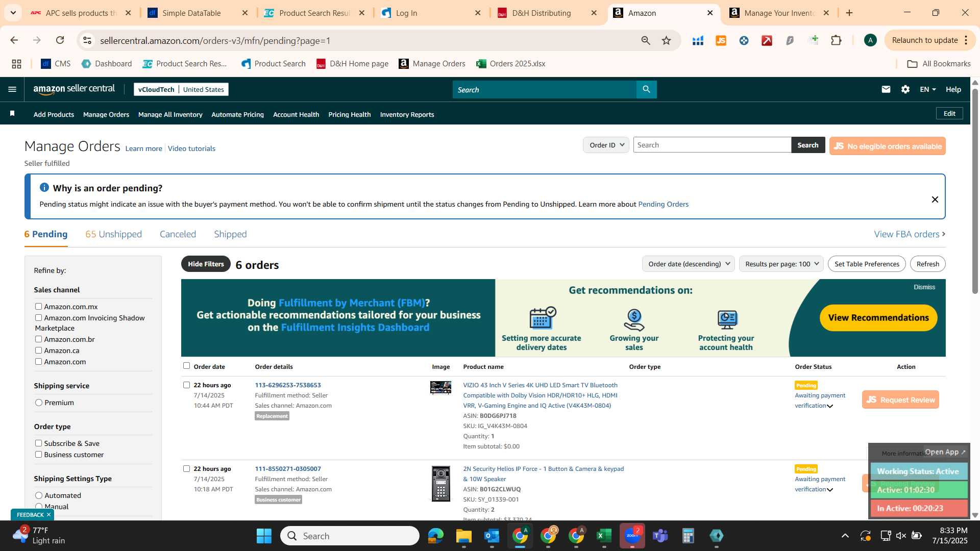Screen dimensions: 980x551
Task: Switch to the Canceled orders tab
Action: [178, 234]
